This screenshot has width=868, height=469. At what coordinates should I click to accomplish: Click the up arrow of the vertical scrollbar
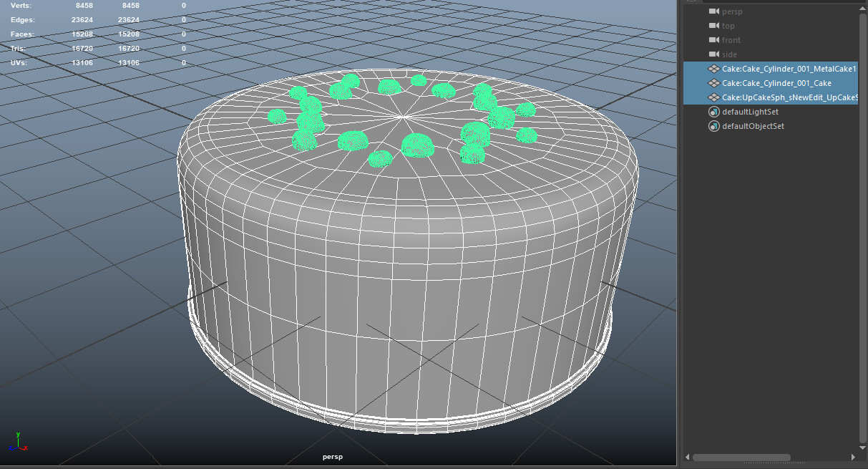click(863, 8)
